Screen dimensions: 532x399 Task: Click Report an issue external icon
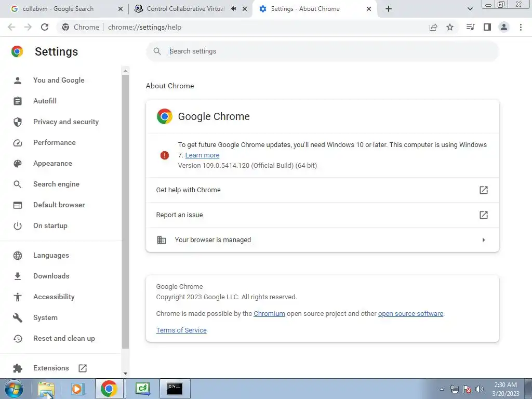click(484, 215)
